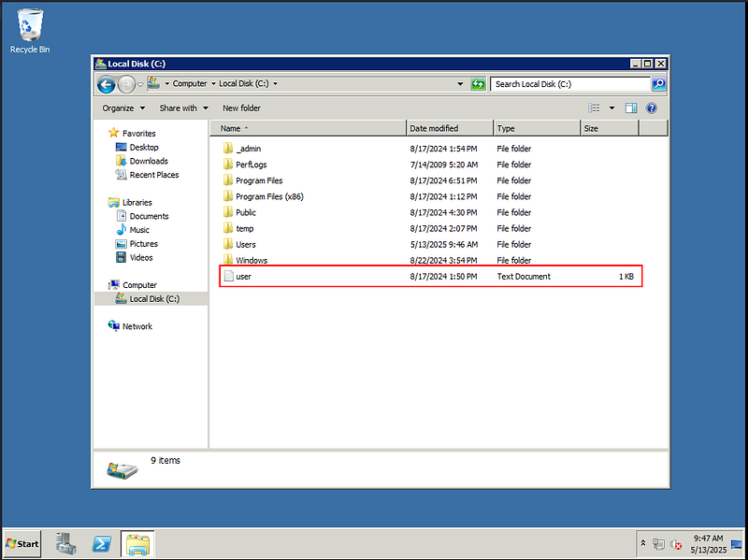Select the user text document
748x560 pixels.
(244, 277)
